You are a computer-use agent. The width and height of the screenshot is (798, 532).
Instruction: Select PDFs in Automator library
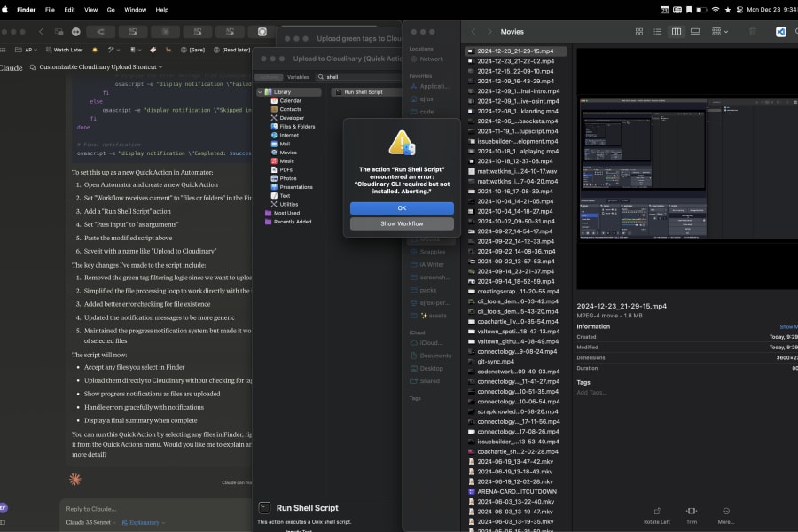click(286, 170)
